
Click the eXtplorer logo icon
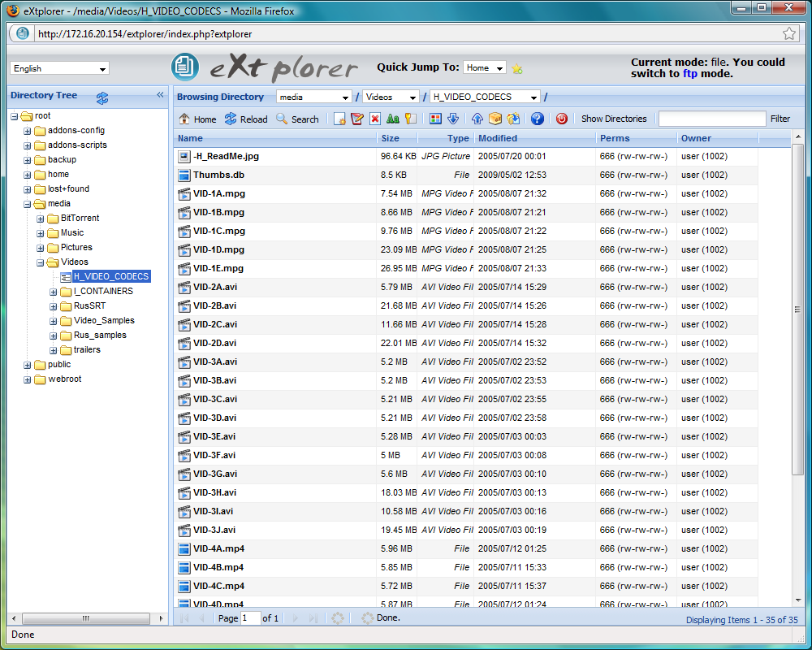pyautogui.click(x=185, y=67)
